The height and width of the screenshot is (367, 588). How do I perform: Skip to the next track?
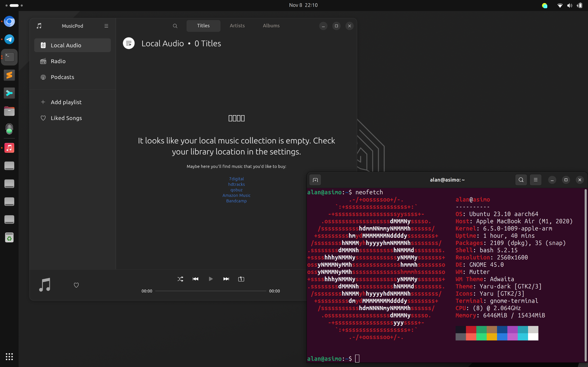(226, 279)
